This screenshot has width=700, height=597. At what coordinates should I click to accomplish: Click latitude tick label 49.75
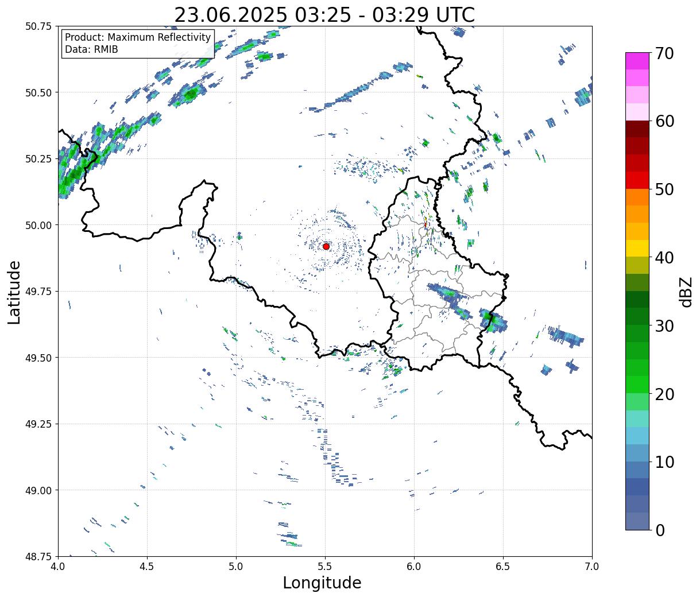tap(38, 292)
